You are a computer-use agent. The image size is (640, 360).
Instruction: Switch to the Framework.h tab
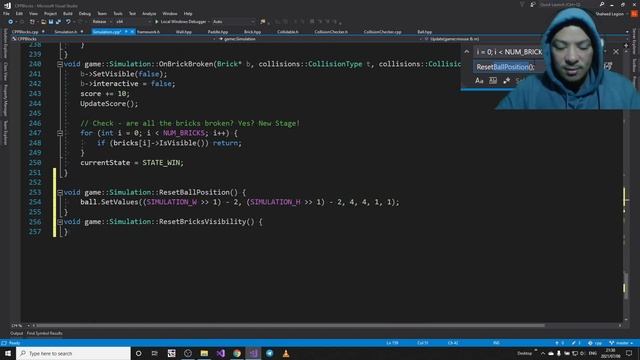(x=148, y=31)
